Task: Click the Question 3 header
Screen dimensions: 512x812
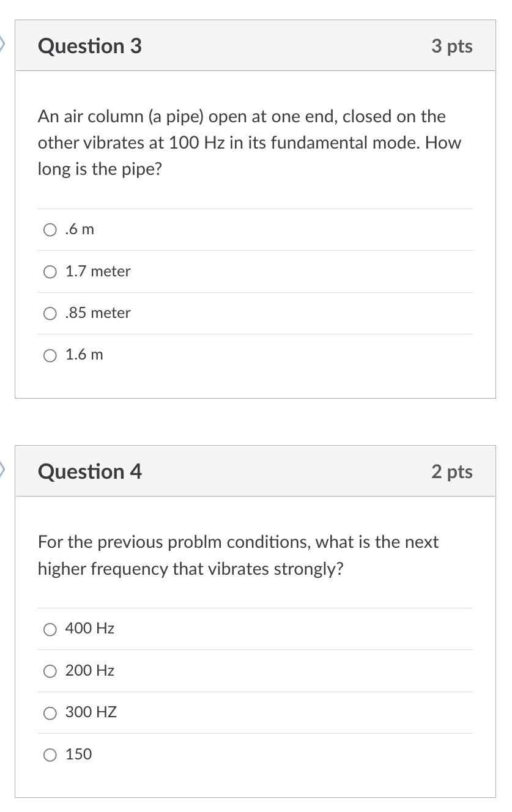Action: (89, 46)
